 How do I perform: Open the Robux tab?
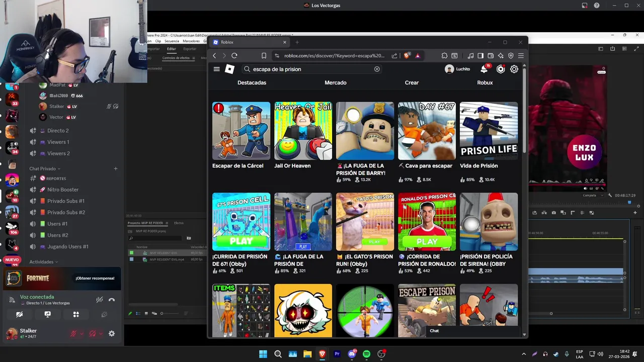[x=485, y=82]
